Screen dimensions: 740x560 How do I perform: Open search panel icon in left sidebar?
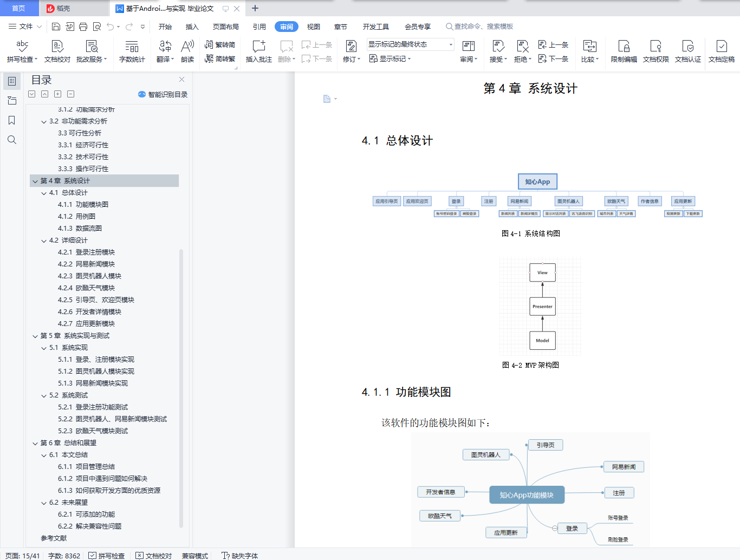(12, 140)
